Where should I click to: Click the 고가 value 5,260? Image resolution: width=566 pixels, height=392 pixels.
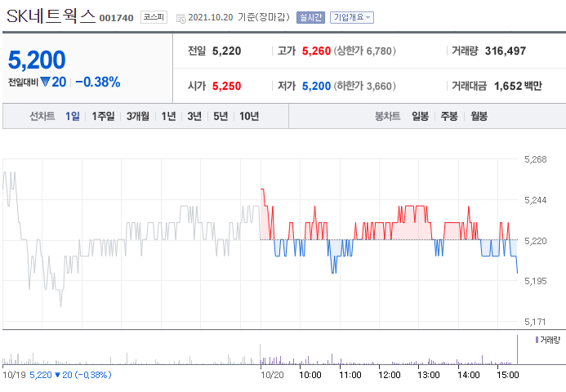click(x=316, y=51)
